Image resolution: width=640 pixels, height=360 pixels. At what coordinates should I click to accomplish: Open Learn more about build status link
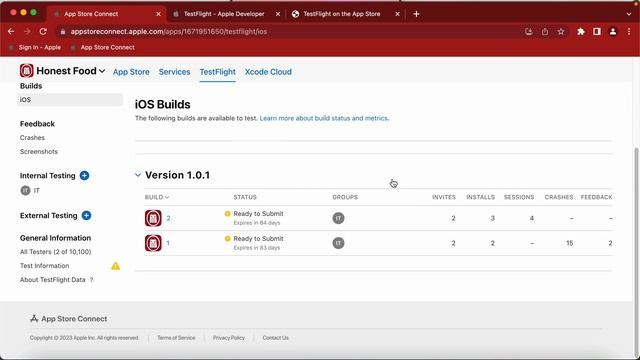pyautogui.click(x=324, y=118)
